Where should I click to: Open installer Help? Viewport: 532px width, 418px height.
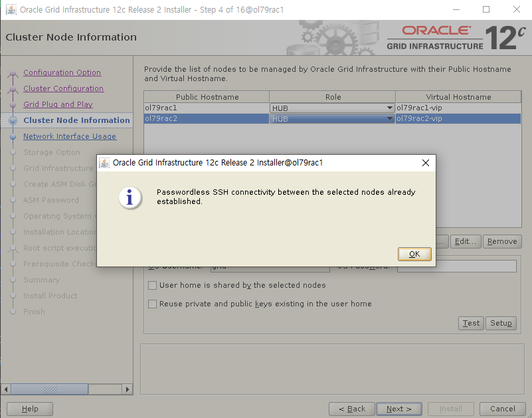[x=30, y=409]
